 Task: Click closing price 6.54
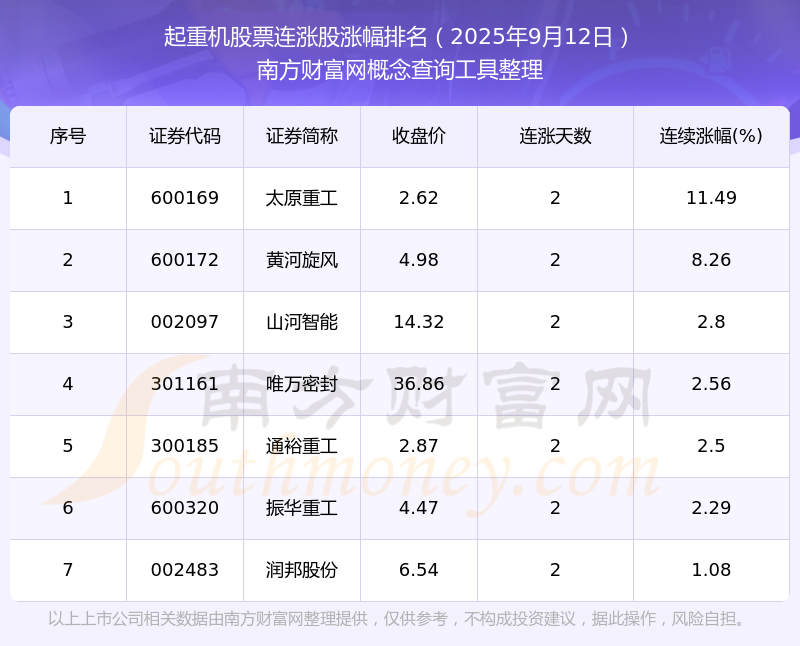[419, 570]
